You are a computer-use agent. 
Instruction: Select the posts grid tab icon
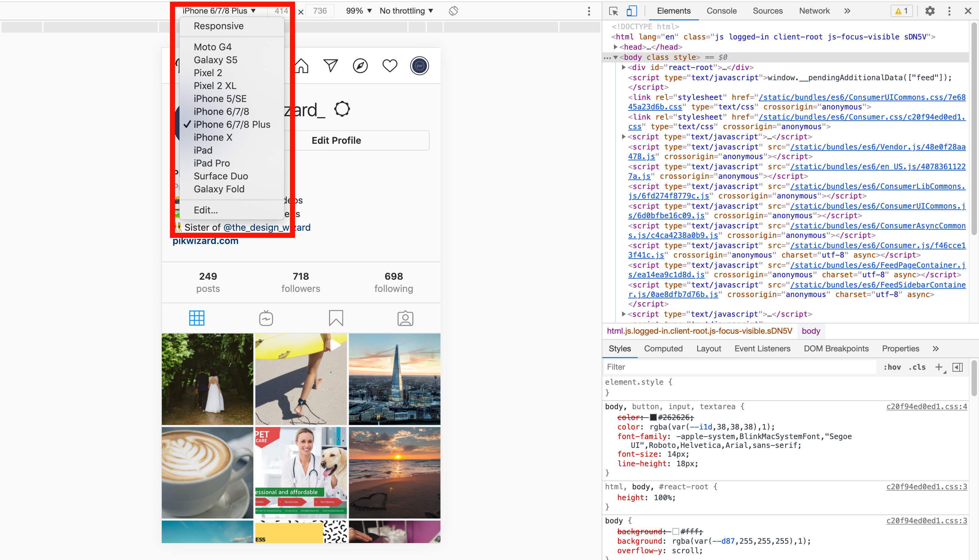coord(196,318)
